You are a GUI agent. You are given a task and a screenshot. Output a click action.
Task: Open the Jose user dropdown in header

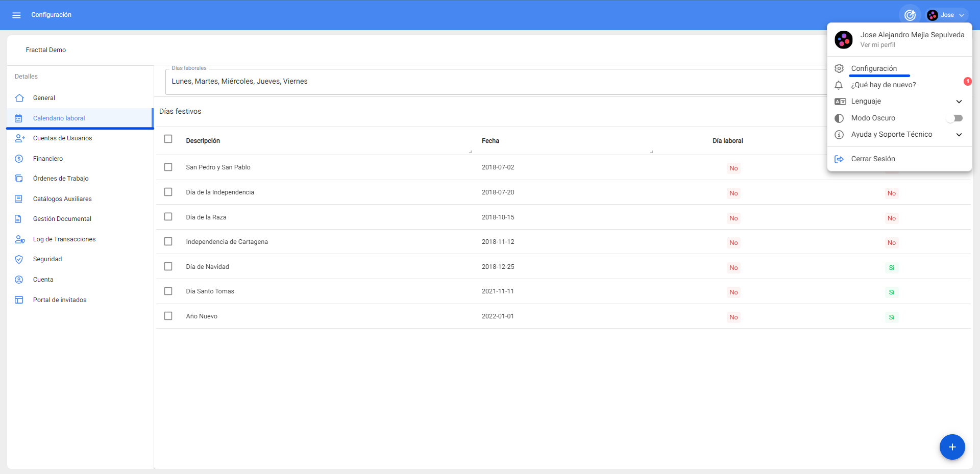pos(947,15)
